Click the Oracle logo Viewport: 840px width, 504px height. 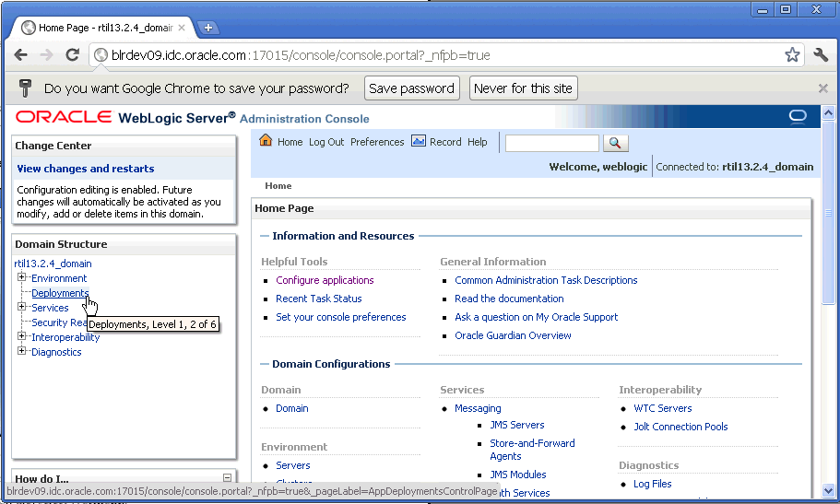click(x=64, y=117)
